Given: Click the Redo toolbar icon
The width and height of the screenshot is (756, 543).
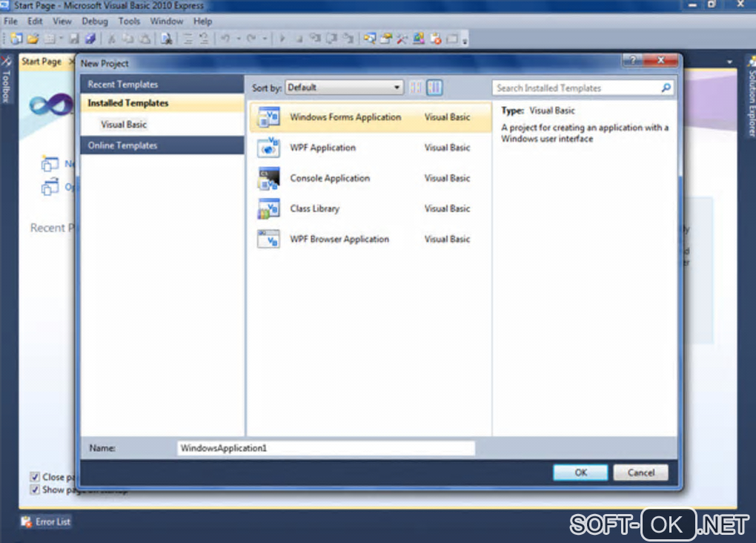Looking at the screenshot, I should pyautogui.click(x=251, y=39).
